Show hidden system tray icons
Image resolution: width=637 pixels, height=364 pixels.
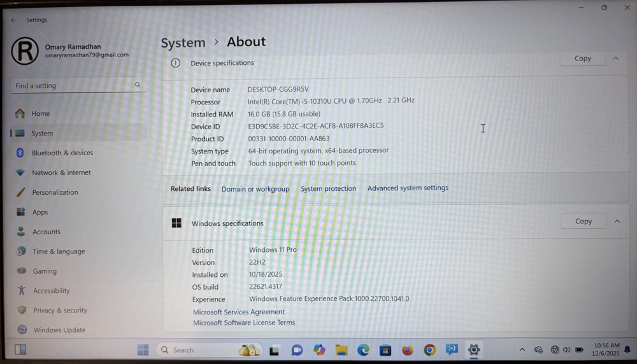(522, 350)
